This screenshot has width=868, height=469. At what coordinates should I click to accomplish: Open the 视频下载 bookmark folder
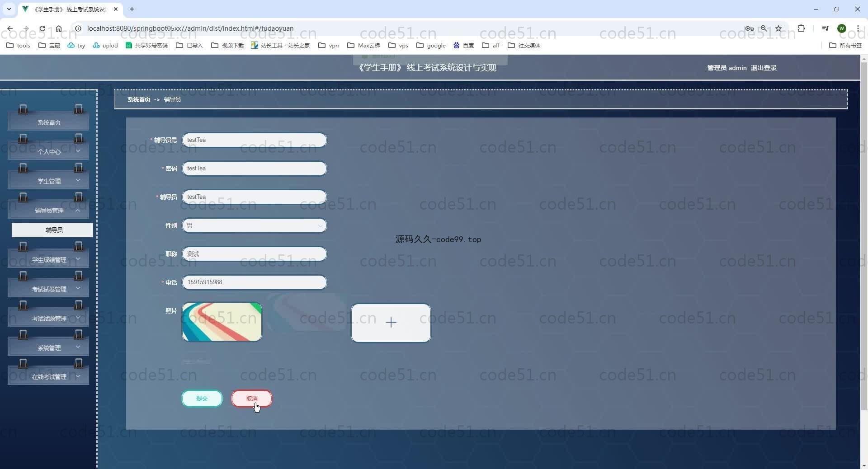(x=227, y=45)
